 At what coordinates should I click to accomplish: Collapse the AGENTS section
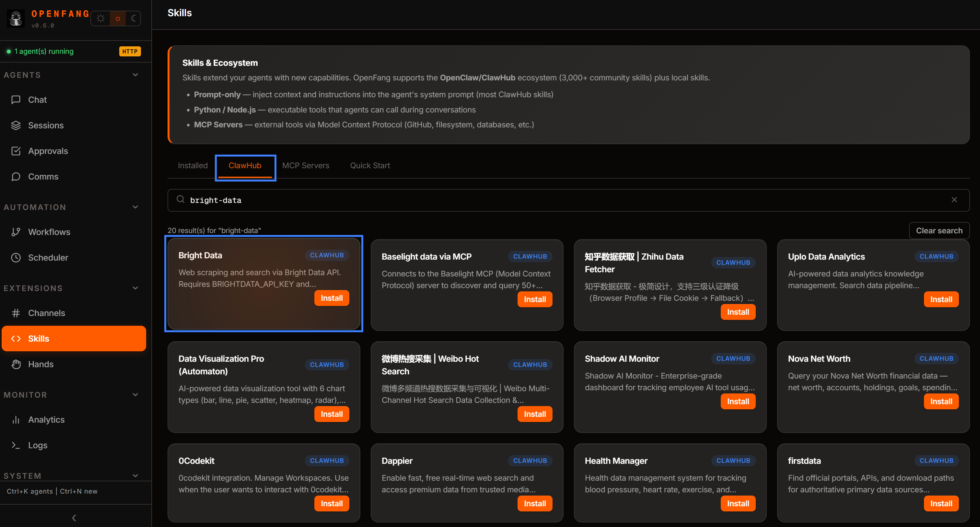coord(135,75)
